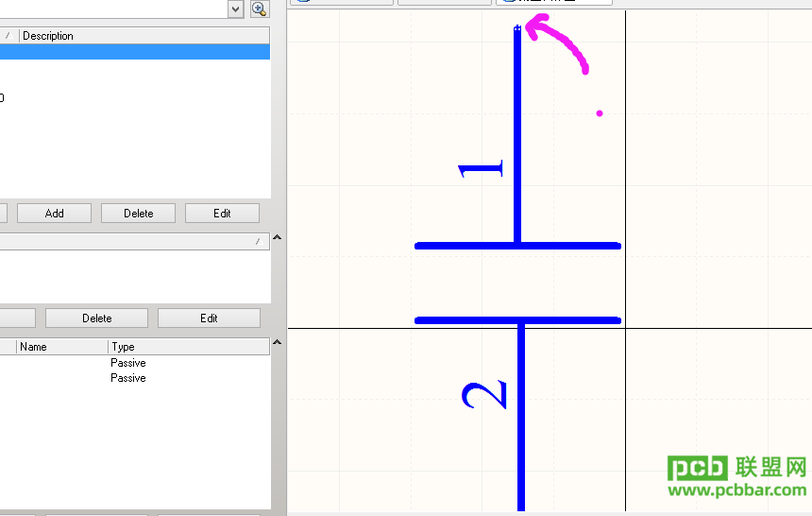Select pin 1 vertical line on canvas
812x516 pixels.
pyautogui.click(x=517, y=135)
